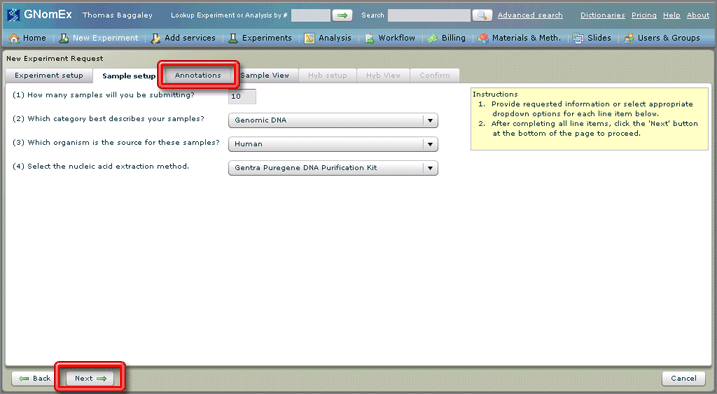
Task: Switch to the Annotations tab
Action: tap(198, 75)
